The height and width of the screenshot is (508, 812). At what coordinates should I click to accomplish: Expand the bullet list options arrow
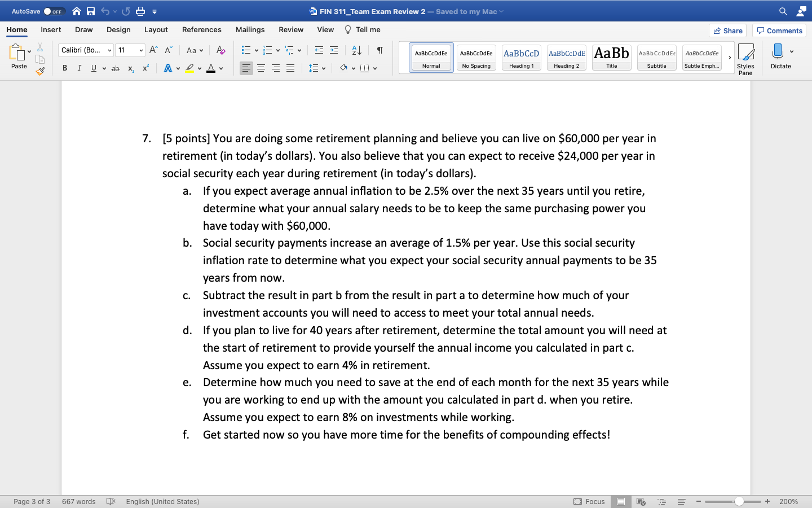[257, 50]
